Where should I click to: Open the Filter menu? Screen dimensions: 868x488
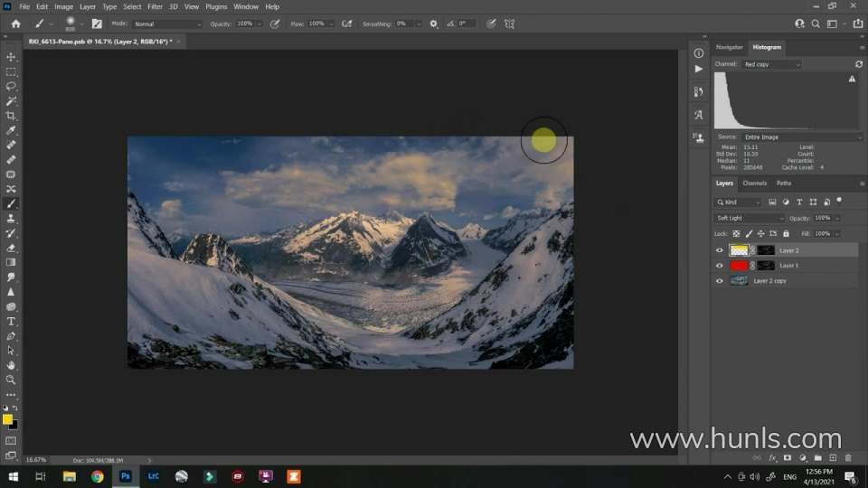click(155, 6)
